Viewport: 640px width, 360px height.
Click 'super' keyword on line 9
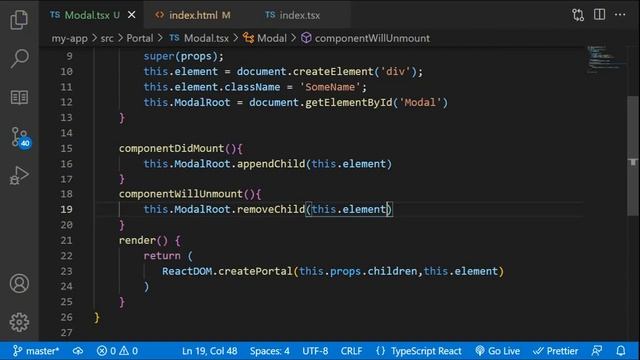(x=159, y=56)
